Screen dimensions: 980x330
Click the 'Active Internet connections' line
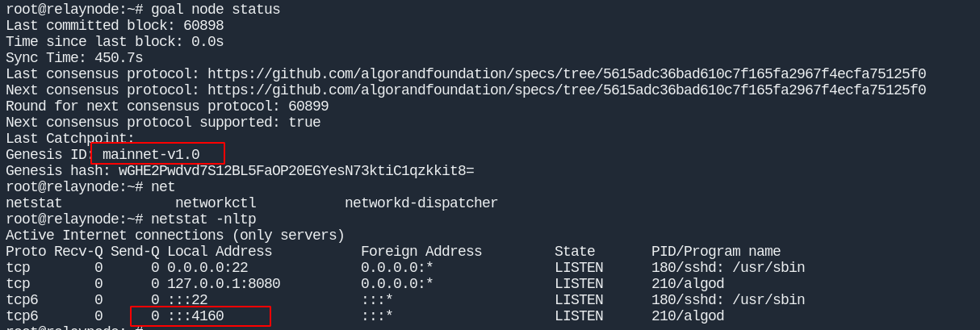[x=175, y=236]
